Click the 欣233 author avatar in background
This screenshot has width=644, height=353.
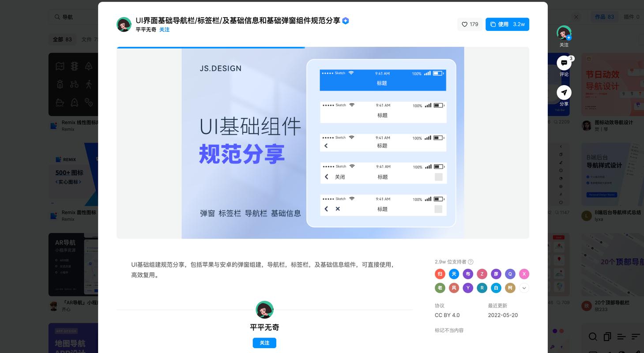tap(586, 306)
